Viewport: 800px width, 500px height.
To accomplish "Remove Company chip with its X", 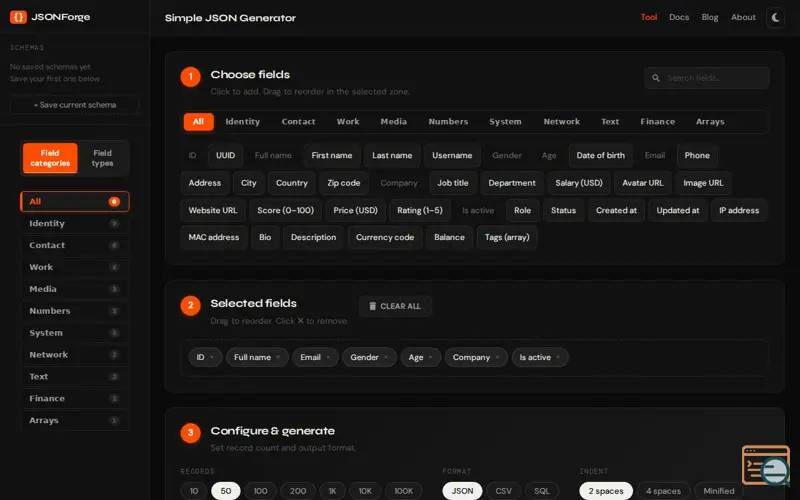I will tap(497, 358).
